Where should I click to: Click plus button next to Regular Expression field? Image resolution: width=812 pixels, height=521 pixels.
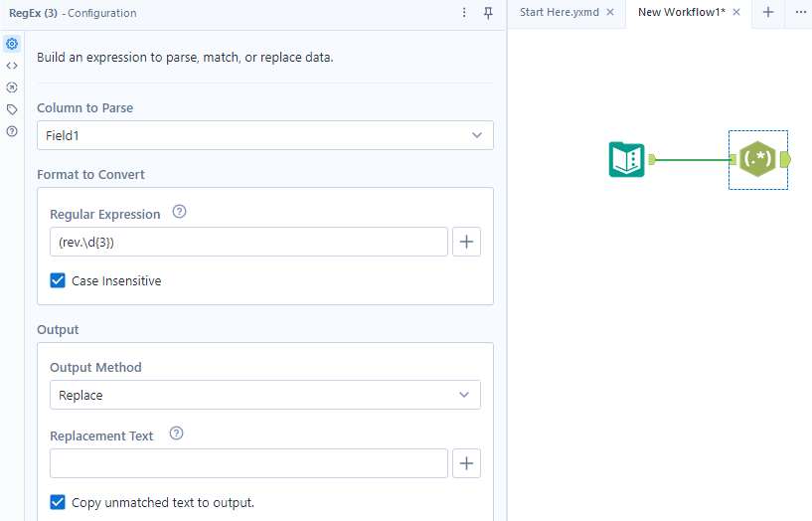pos(467,242)
